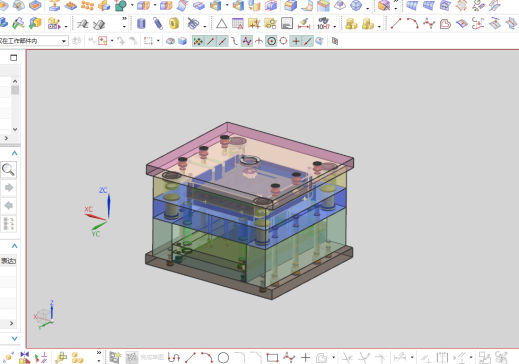Click the grey forward arrow in left panel
This screenshot has width=519, height=364.
coord(8,188)
